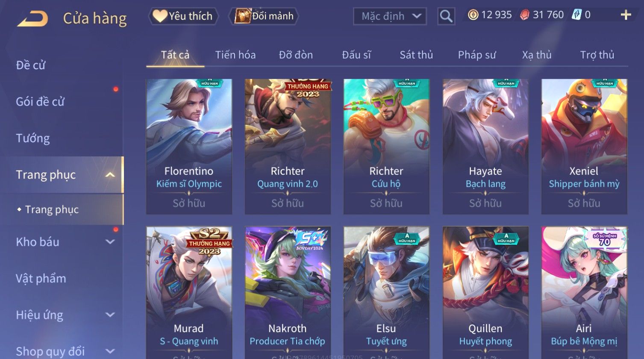Screen dimensions: 644x359
Task: Click the blue voucher currency icon
Action: click(x=577, y=15)
